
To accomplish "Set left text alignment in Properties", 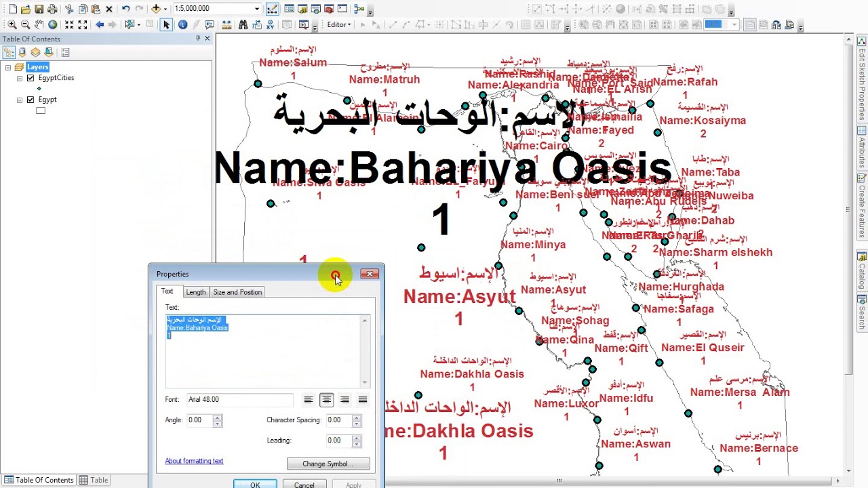I will click(309, 400).
